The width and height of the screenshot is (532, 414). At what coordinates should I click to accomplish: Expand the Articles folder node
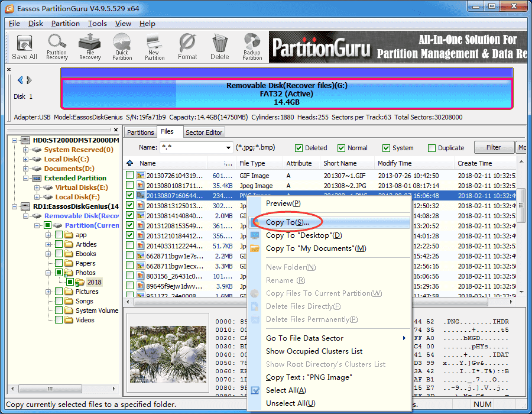pos(48,244)
